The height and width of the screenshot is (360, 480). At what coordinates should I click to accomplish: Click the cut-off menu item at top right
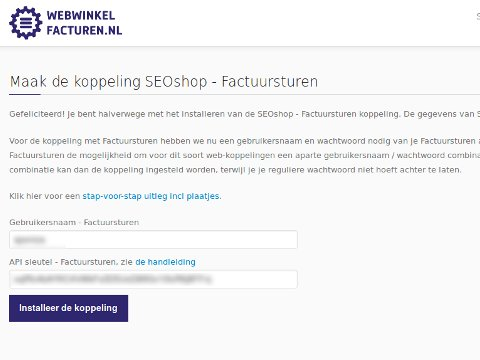coord(478,17)
